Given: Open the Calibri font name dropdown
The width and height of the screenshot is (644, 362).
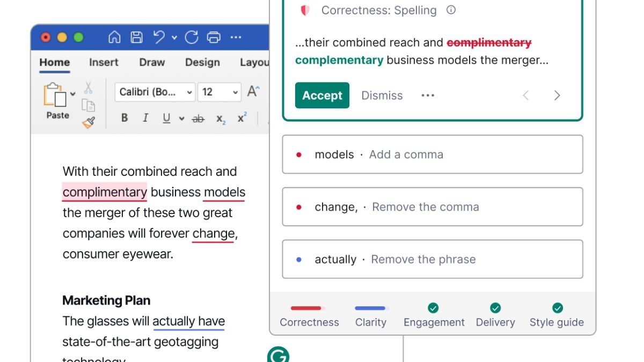Looking at the screenshot, I should coord(155,92).
